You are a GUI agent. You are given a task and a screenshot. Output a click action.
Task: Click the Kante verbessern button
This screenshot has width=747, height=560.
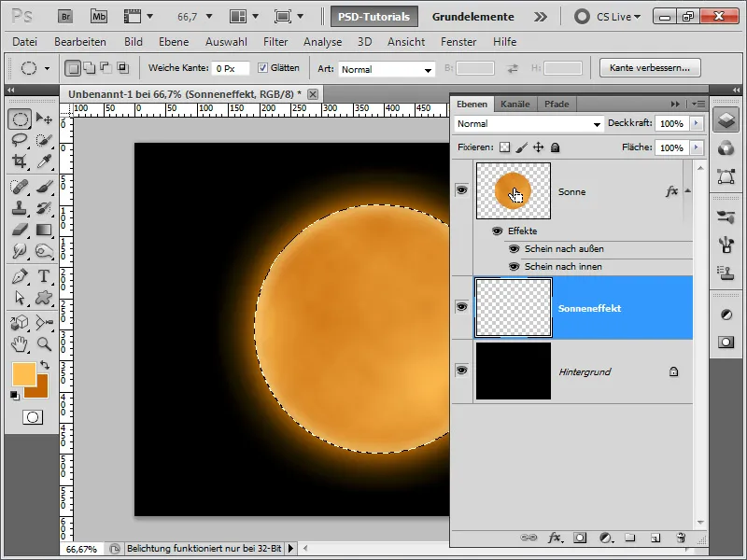click(x=650, y=67)
